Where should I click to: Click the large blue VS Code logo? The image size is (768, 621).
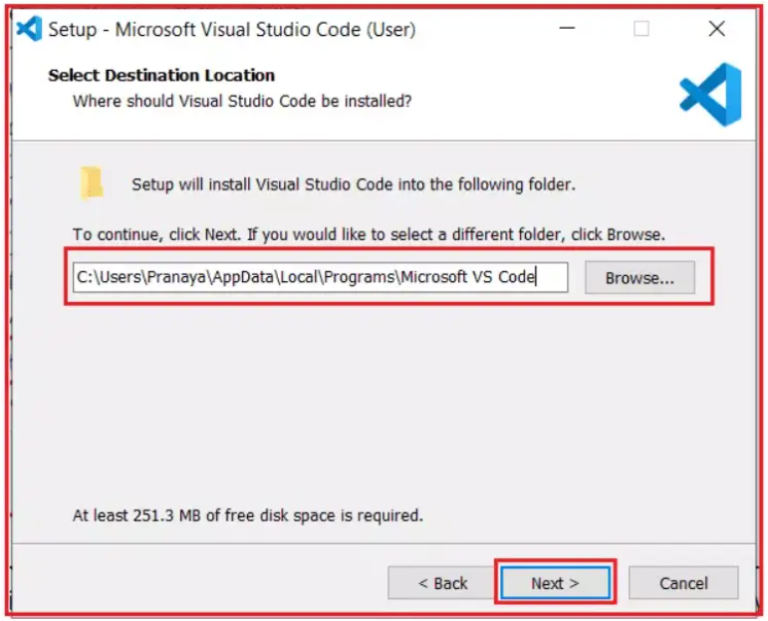(x=710, y=94)
